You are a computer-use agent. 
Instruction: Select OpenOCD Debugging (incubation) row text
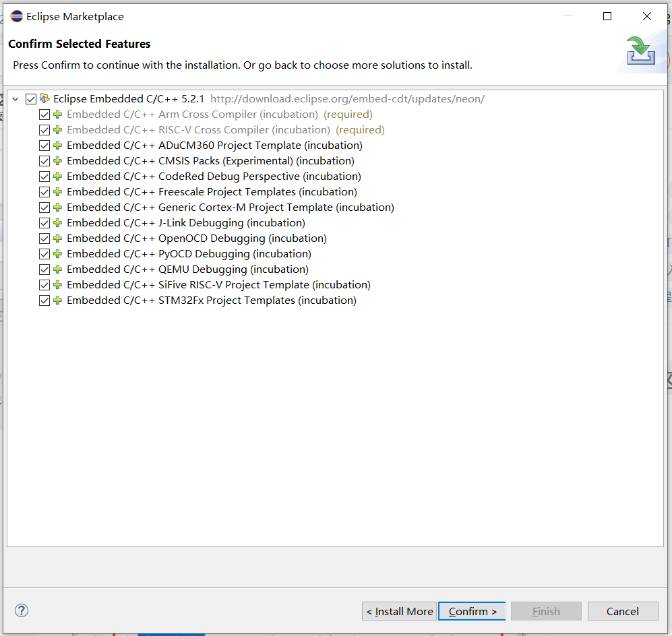tap(197, 238)
